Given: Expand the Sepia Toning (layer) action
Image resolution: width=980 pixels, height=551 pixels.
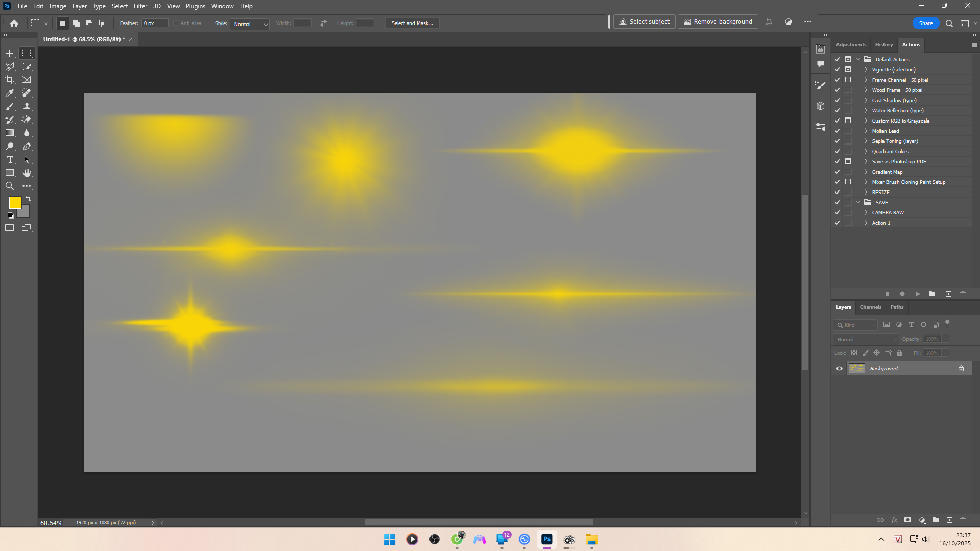Looking at the screenshot, I should pos(866,141).
